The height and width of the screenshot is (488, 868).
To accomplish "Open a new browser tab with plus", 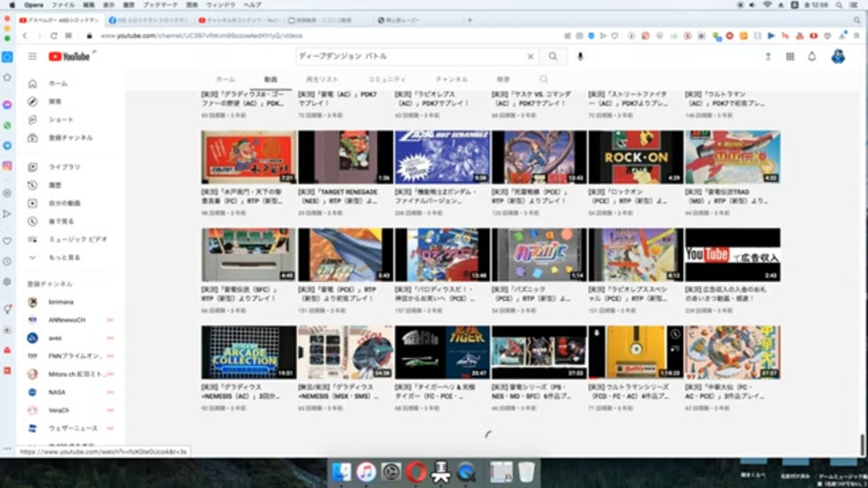I will point(469,21).
